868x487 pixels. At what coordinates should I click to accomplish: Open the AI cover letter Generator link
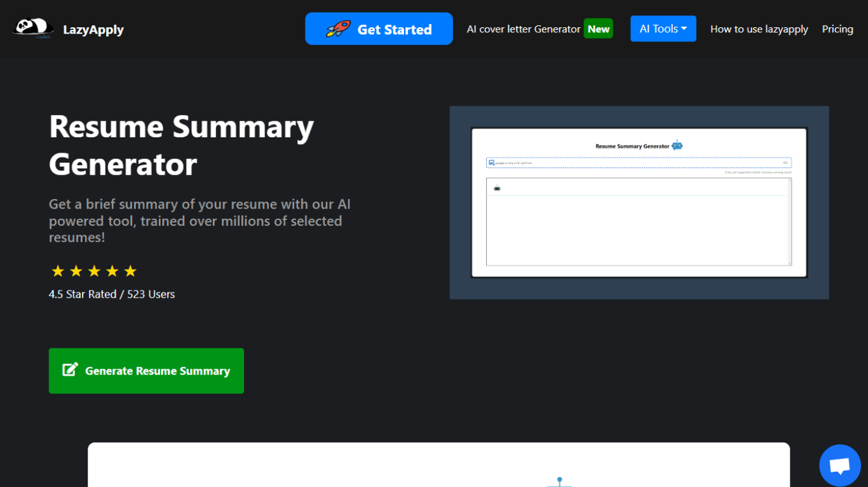(524, 29)
